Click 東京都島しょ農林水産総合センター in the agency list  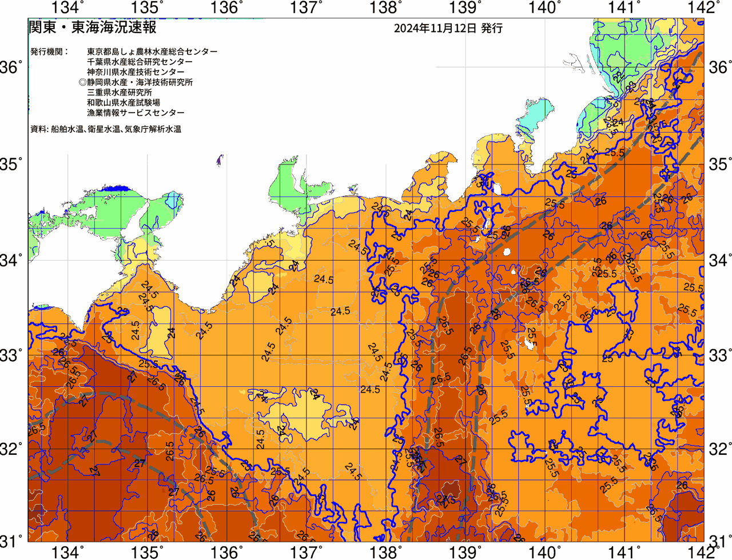pos(152,51)
